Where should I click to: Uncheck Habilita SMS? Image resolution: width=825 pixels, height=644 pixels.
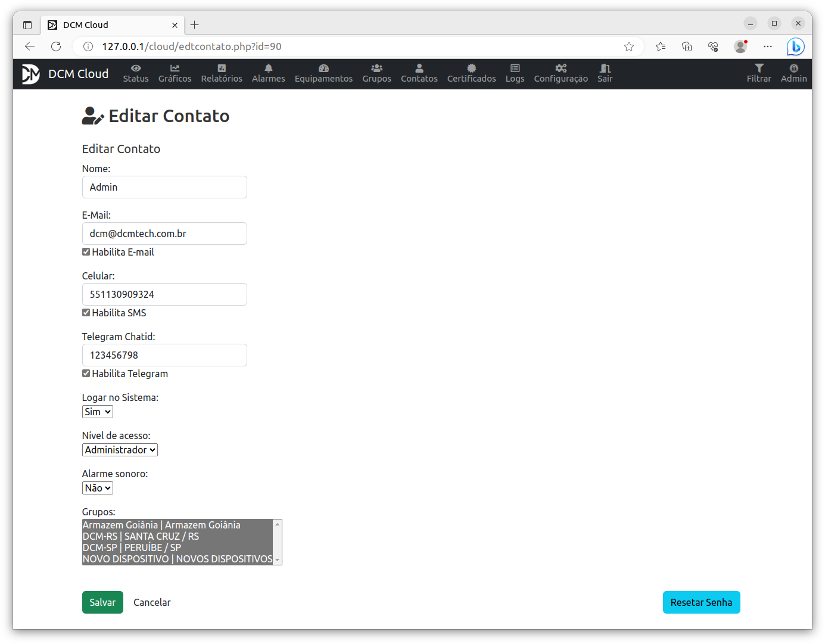click(x=86, y=312)
